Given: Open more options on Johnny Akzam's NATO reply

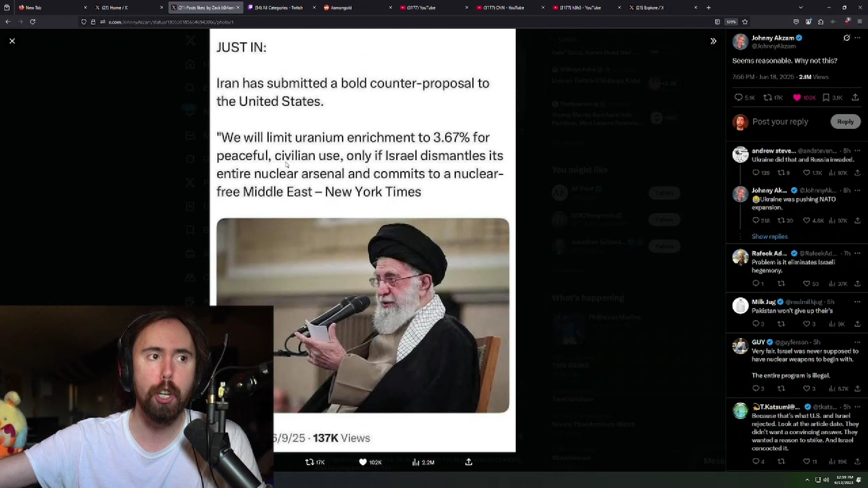Looking at the screenshot, I should tap(858, 191).
